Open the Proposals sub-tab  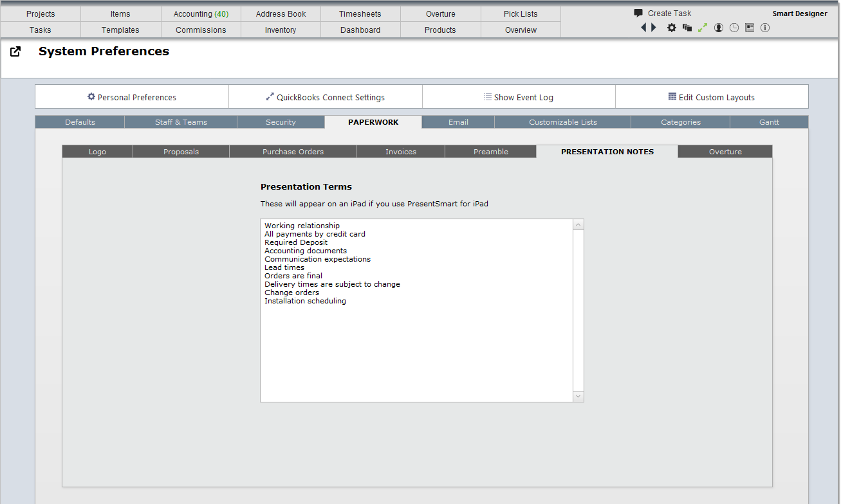[x=181, y=152]
